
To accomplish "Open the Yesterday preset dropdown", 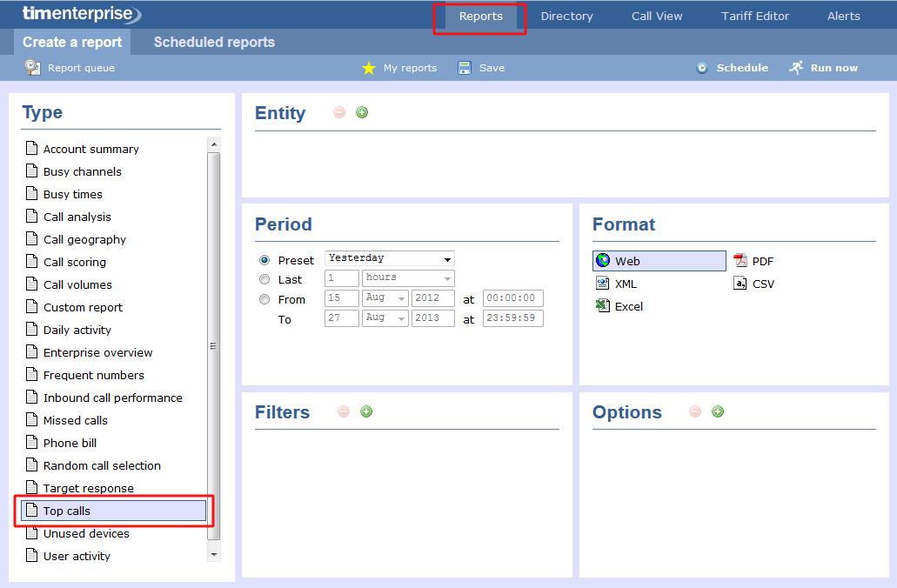I will (x=390, y=258).
